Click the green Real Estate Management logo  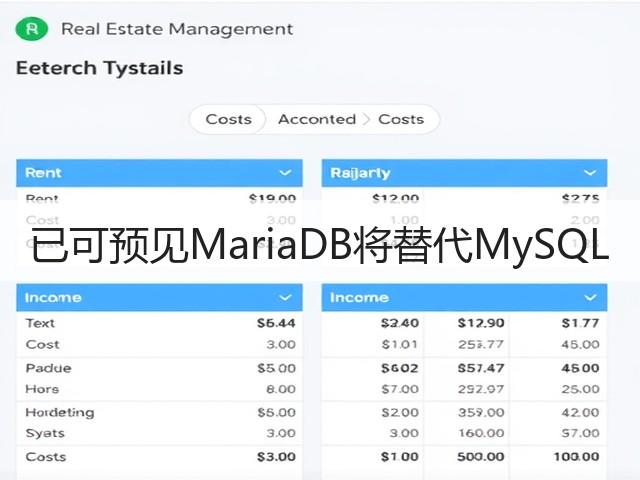(32, 29)
